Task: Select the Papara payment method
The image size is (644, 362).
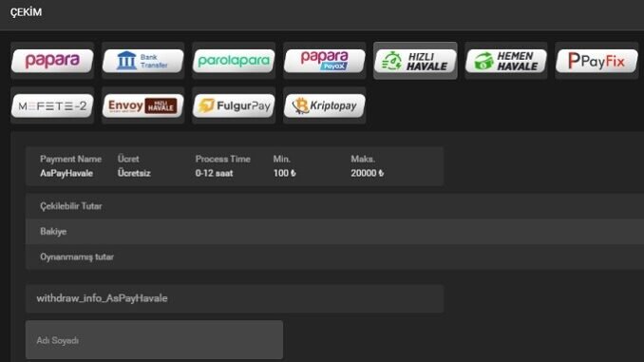Action: (x=52, y=61)
